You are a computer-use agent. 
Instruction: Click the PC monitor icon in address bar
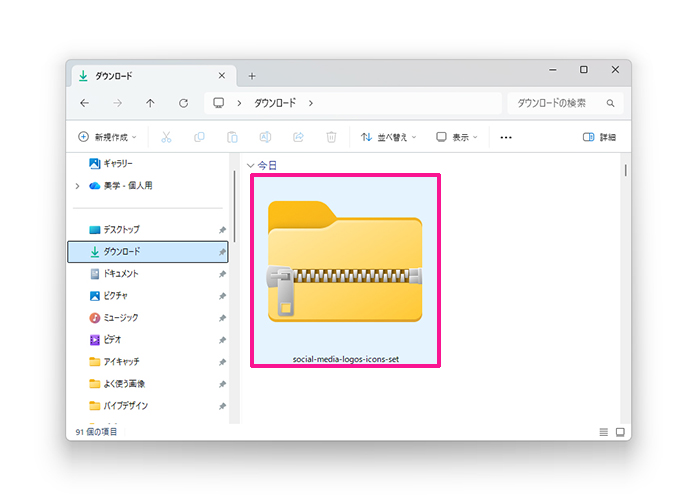coord(219,103)
